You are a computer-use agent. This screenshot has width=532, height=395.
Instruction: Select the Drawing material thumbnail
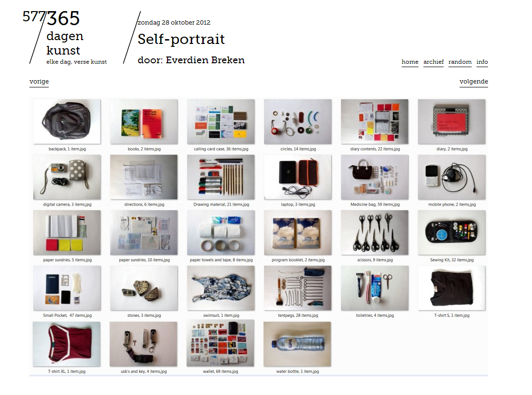(x=221, y=177)
